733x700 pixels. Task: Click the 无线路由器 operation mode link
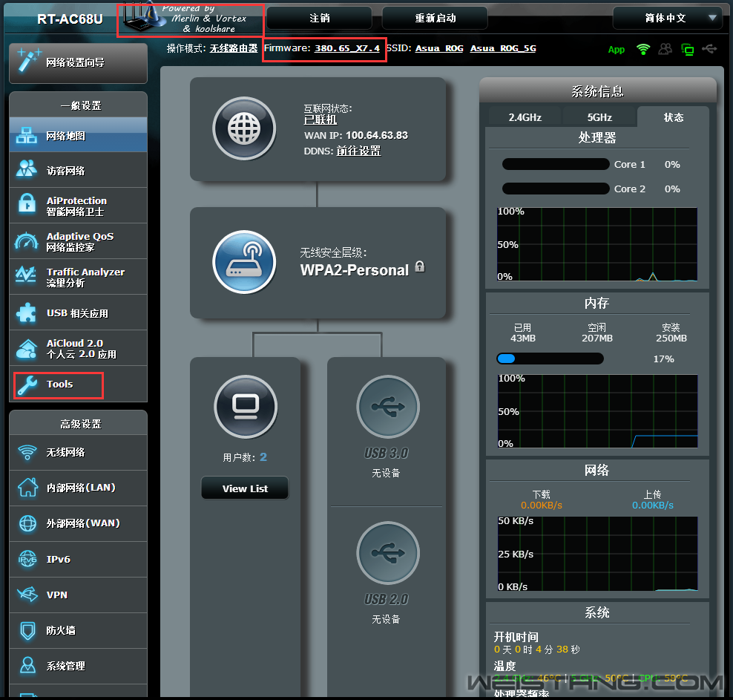[233, 48]
